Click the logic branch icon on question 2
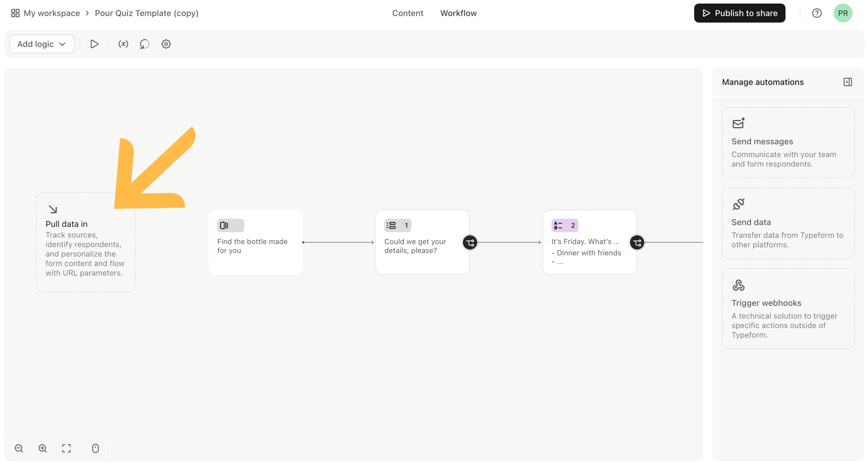Screen dimensions: 868x465 tap(637, 243)
